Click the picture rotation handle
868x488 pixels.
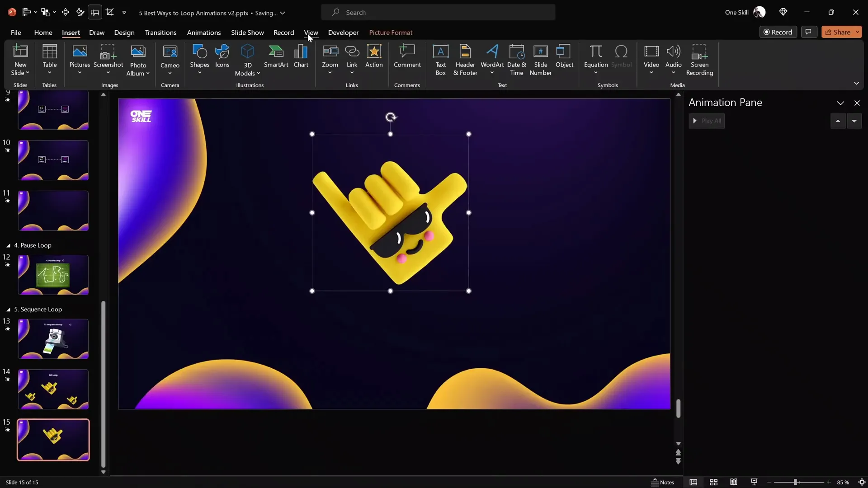click(391, 117)
